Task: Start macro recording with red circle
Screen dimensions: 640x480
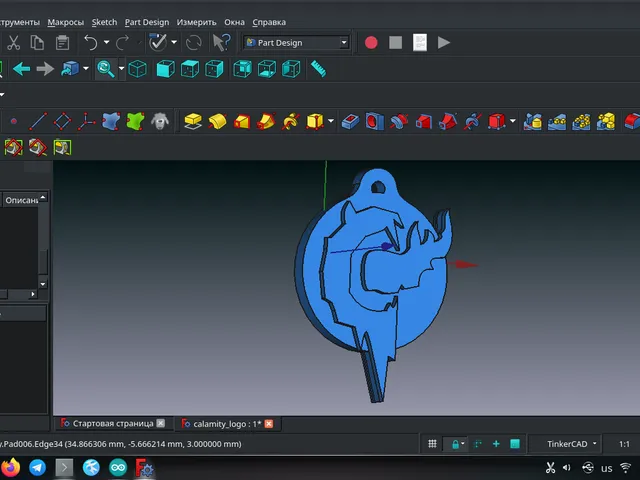Action: click(371, 42)
